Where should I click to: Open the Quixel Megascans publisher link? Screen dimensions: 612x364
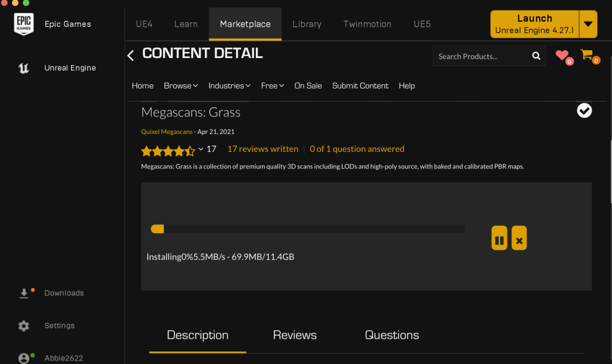click(x=167, y=131)
